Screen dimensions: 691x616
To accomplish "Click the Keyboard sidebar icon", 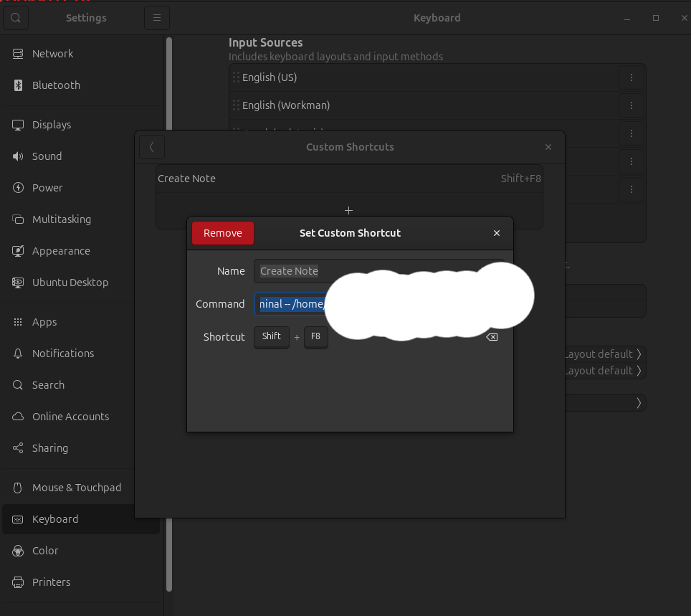I will (x=18, y=519).
